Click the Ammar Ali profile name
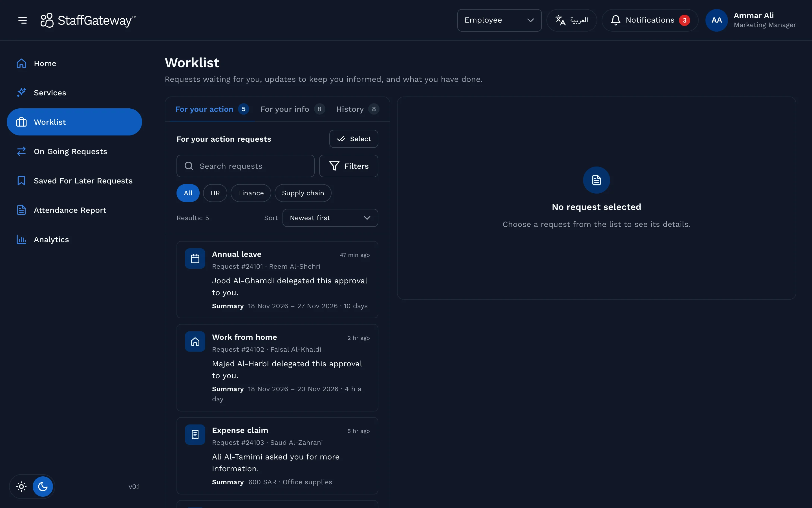 (754, 16)
